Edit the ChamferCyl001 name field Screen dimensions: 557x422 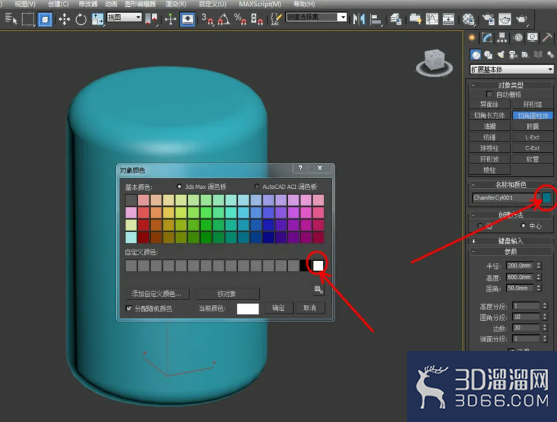pos(505,198)
